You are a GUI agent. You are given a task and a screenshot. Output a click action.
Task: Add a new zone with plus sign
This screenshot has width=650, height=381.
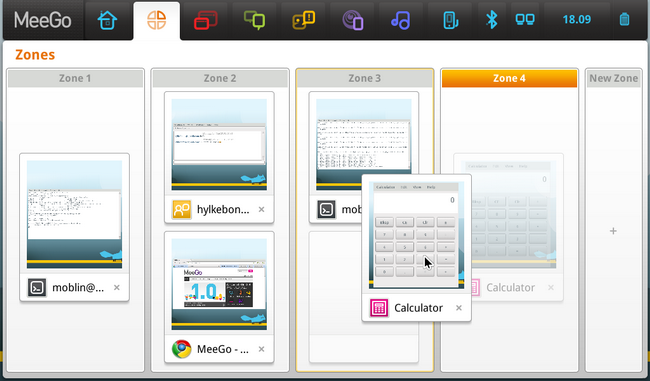point(613,231)
